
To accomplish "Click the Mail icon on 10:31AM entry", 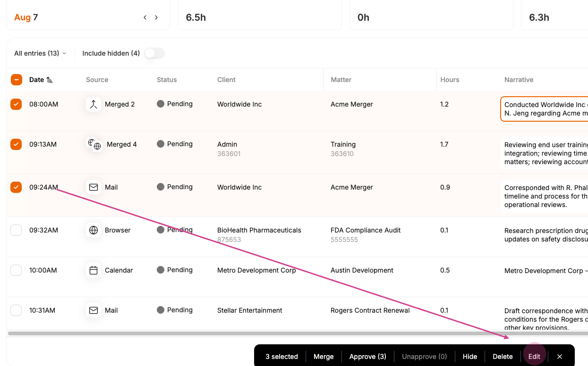I will pos(94,310).
